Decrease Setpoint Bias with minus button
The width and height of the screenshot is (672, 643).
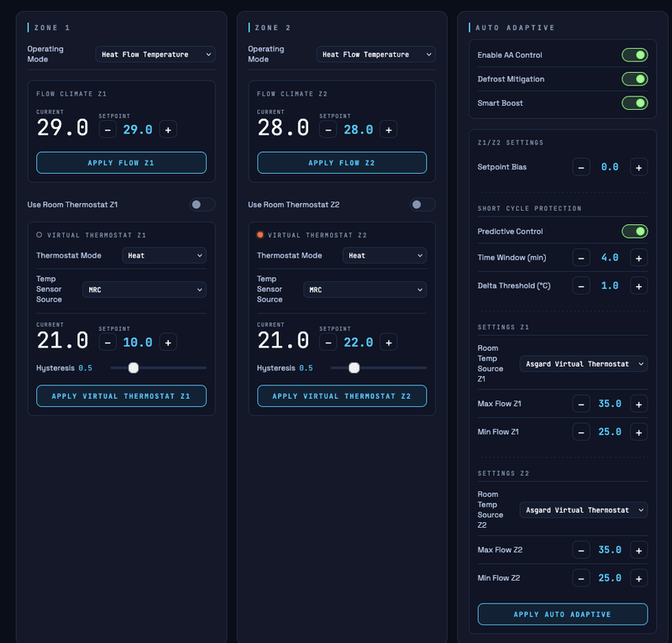(581, 168)
